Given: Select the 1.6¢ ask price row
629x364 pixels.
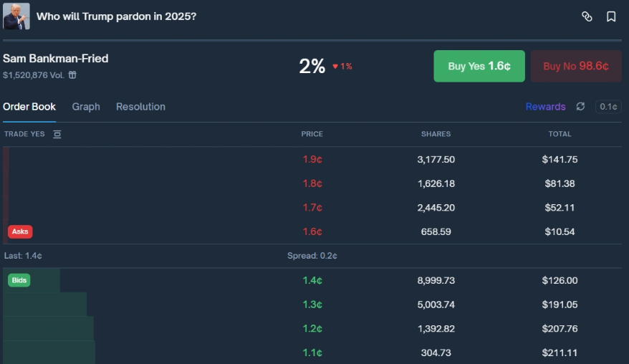Looking at the screenshot, I should pyautogui.click(x=312, y=231).
